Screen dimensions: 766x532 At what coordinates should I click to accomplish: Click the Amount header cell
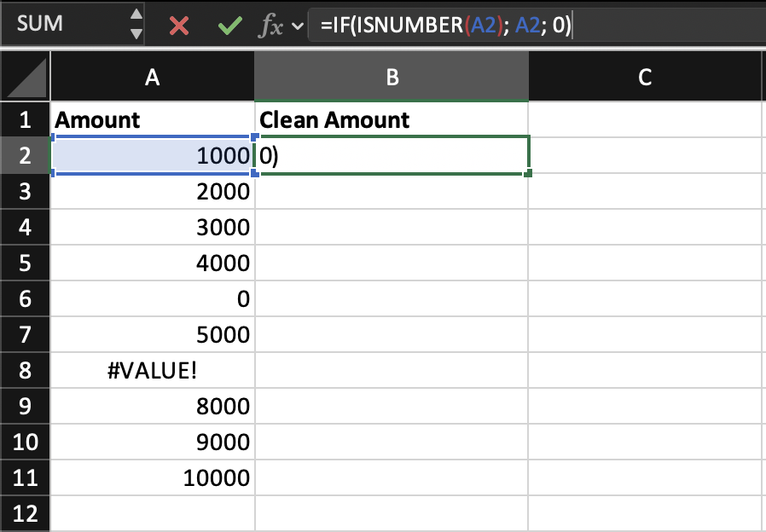click(x=152, y=119)
